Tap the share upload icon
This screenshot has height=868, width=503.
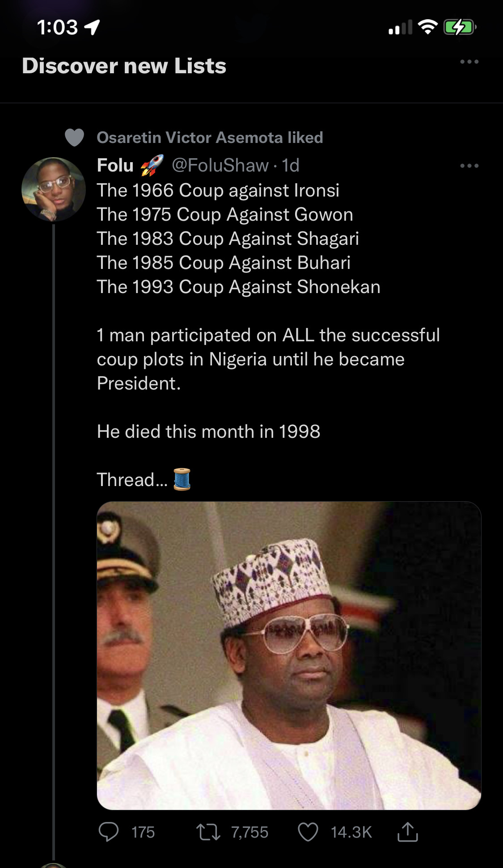407,832
